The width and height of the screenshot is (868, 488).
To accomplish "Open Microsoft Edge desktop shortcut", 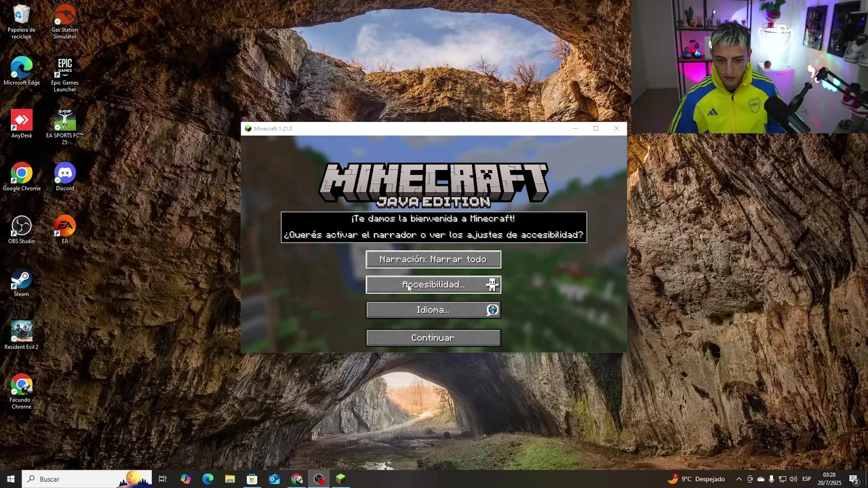I will [21, 71].
